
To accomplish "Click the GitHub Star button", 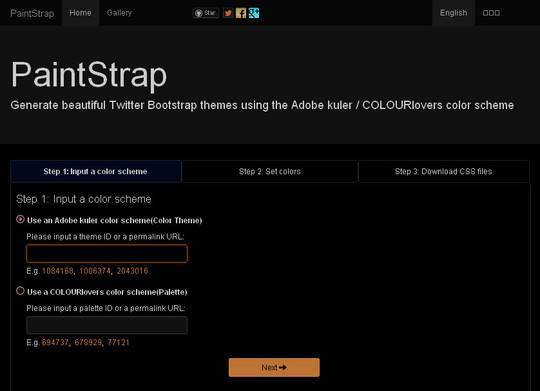I will tap(206, 13).
